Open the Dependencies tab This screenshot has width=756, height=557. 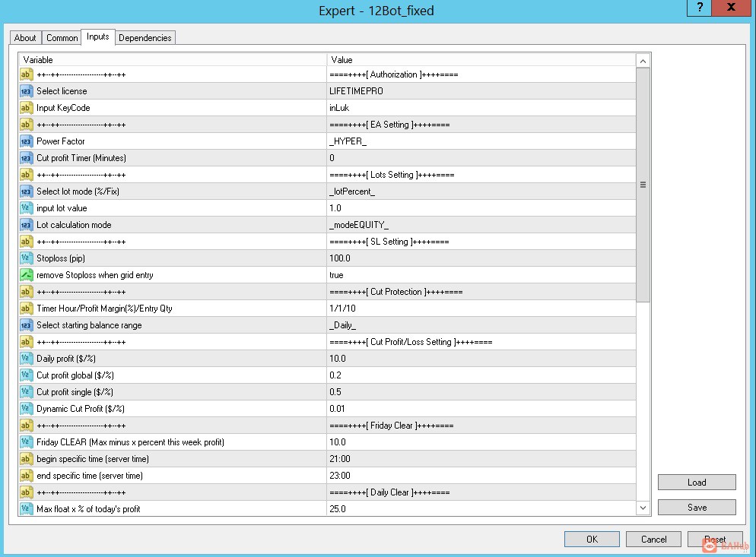click(145, 38)
